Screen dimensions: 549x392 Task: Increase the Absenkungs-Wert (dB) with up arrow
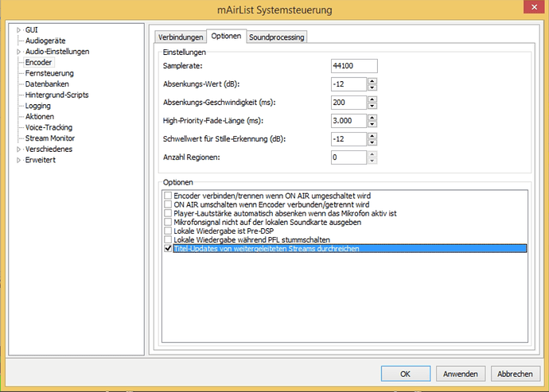point(372,80)
